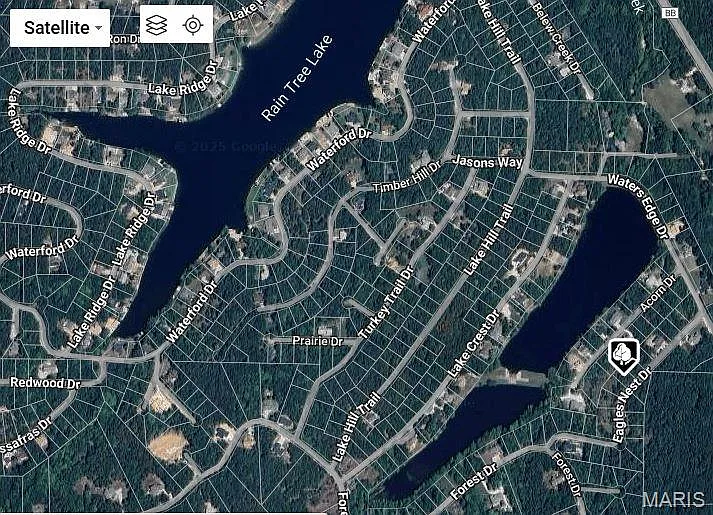Click the tree property marker pin
This screenshot has width=713, height=515.
(624, 357)
